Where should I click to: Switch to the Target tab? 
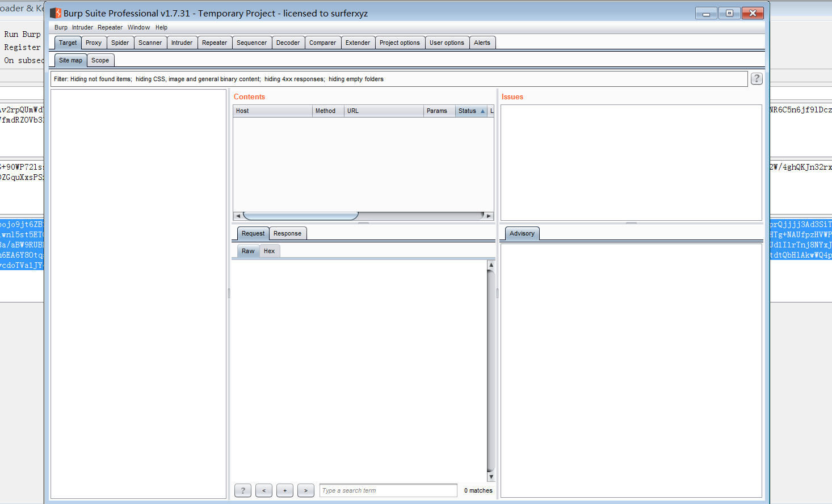68,43
